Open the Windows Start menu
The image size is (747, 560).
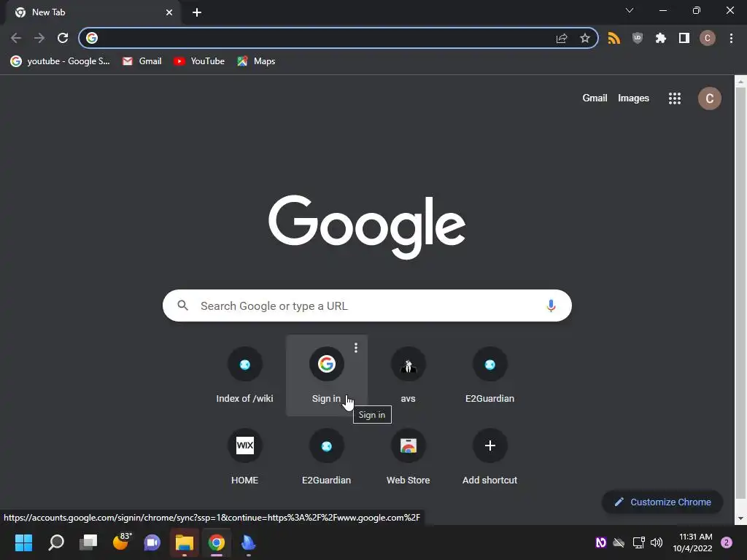pos(24,542)
